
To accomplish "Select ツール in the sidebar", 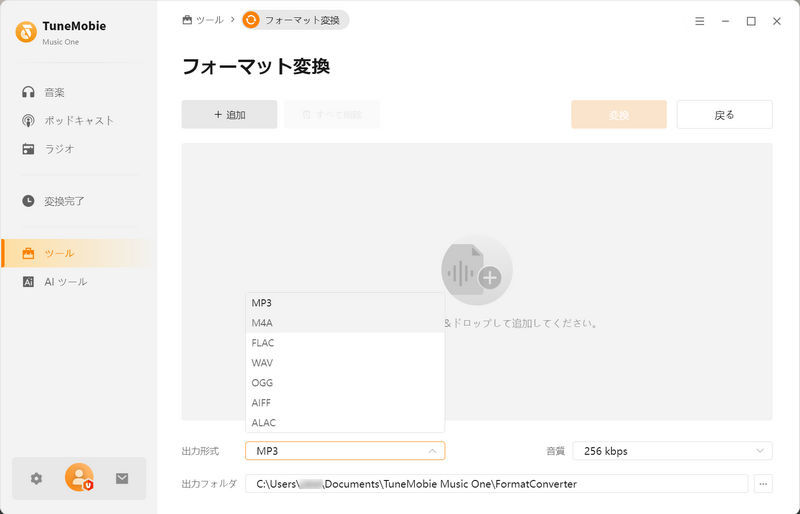I will [x=79, y=253].
